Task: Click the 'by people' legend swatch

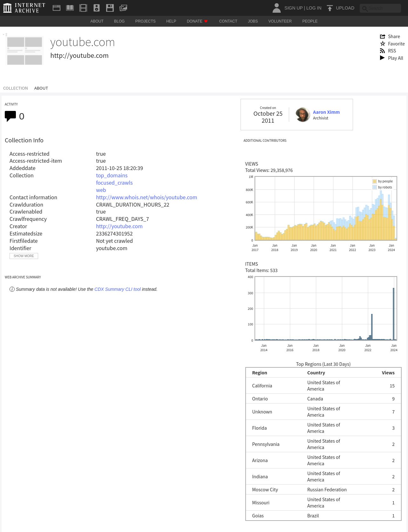Action: tap(375, 181)
